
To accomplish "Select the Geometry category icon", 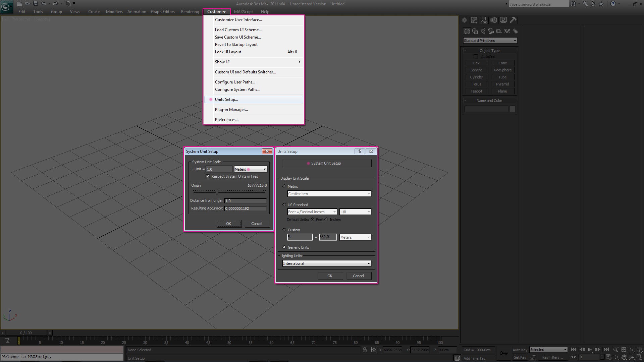I will 467,31.
